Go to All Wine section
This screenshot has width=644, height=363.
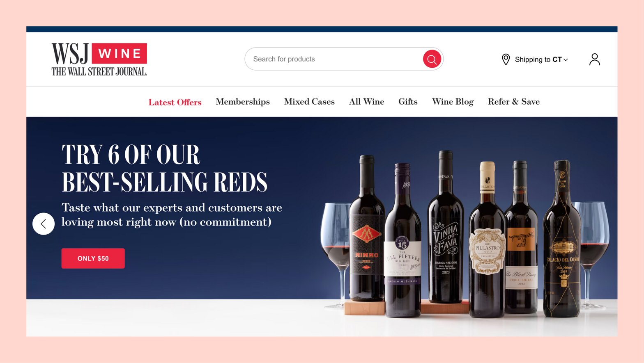(x=367, y=102)
